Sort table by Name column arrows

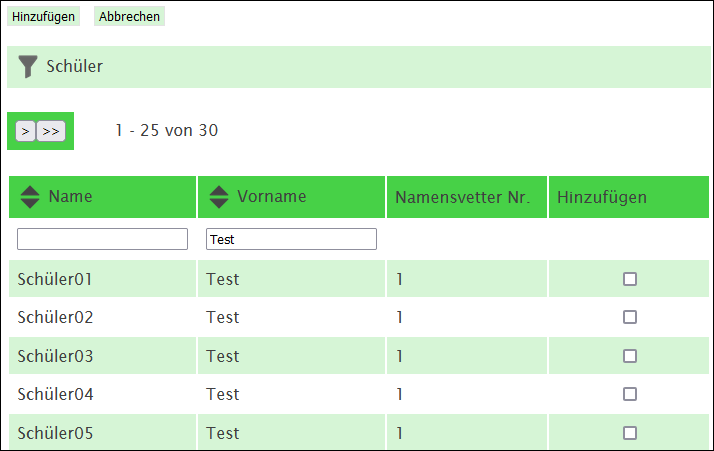point(30,197)
